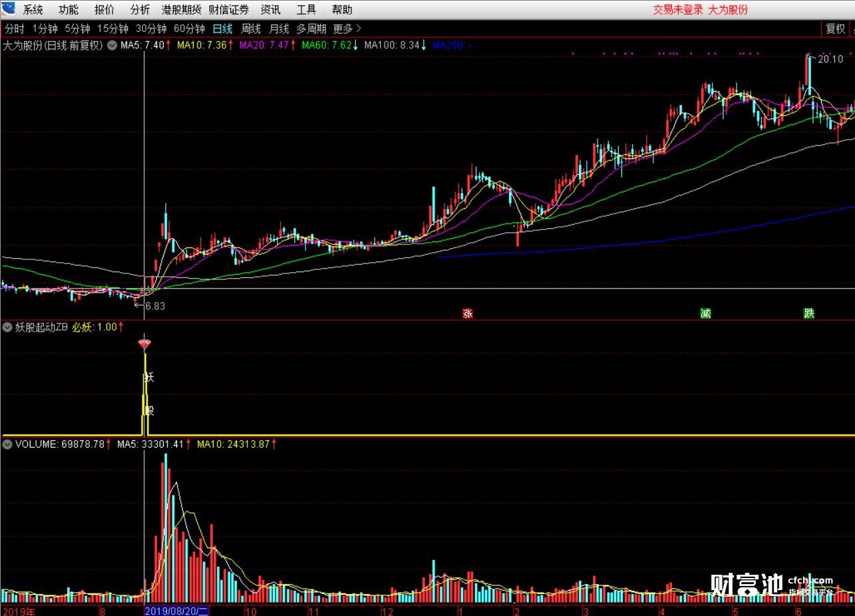The height and width of the screenshot is (616, 855).
Task: Click the VOLUME: 69878.78 label
Action: pyautogui.click(x=63, y=444)
